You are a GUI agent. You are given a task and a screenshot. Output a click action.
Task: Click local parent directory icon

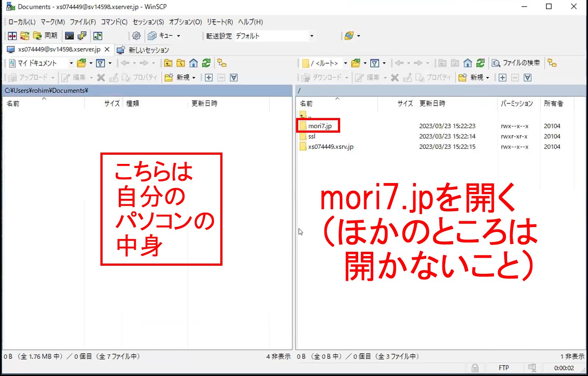[x=168, y=63]
